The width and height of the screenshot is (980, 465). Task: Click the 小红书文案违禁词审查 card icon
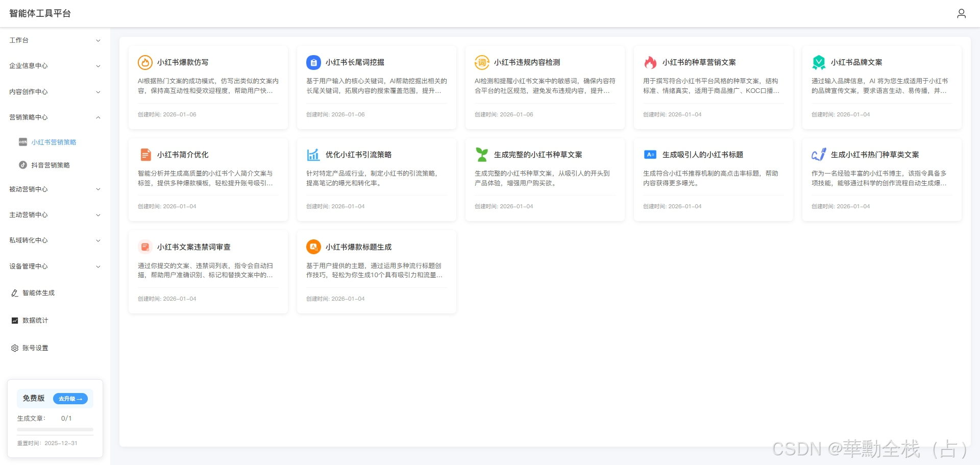(145, 247)
